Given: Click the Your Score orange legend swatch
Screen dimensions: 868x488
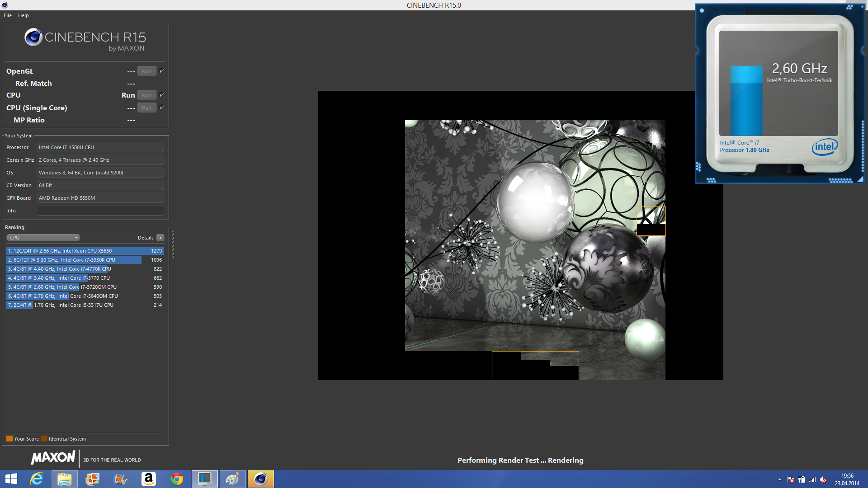Looking at the screenshot, I should [x=9, y=439].
